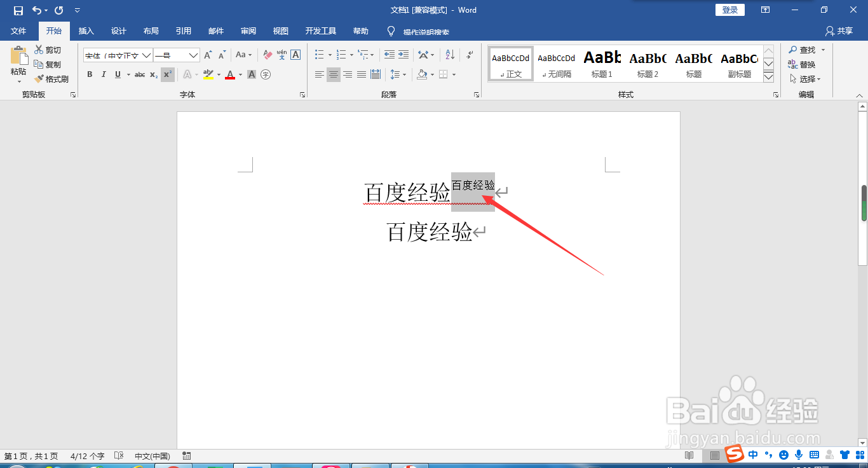This screenshot has height=468, width=868.
Task: Apply character shading icon
Action: pyautogui.click(x=252, y=74)
